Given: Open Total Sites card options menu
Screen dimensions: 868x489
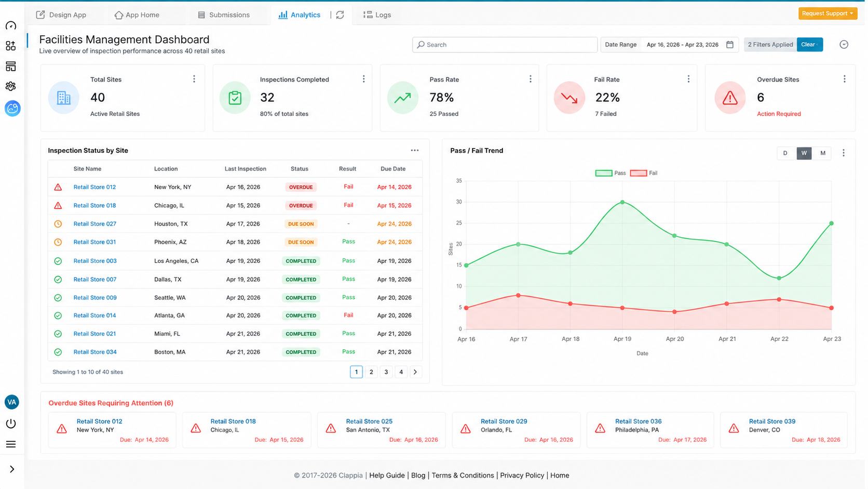Looking at the screenshot, I should 194,79.
